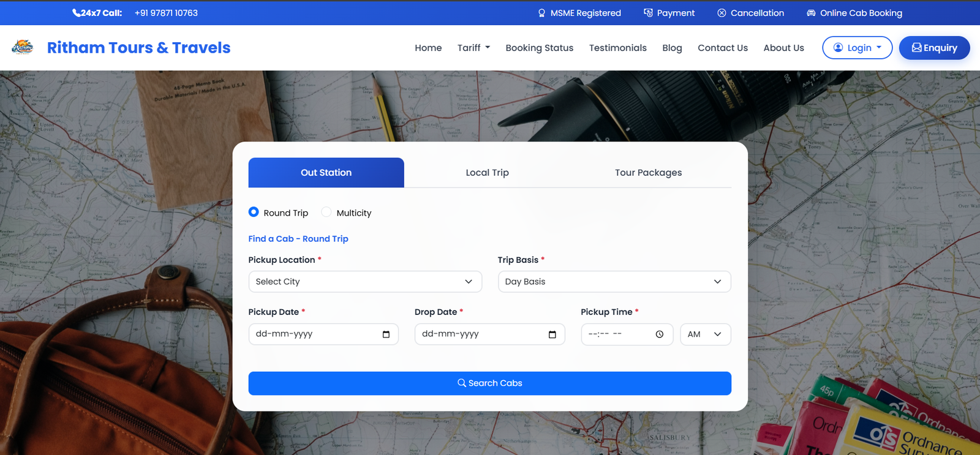The width and height of the screenshot is (980, 455).
Task: Open the Drop Date calendar picker icon
Action: 552,334
